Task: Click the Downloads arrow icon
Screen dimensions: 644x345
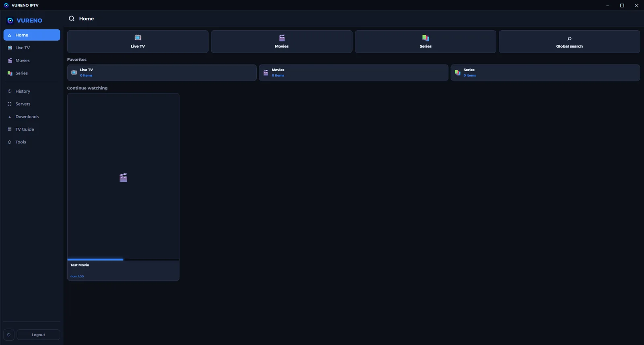Action: click(10, 117)
